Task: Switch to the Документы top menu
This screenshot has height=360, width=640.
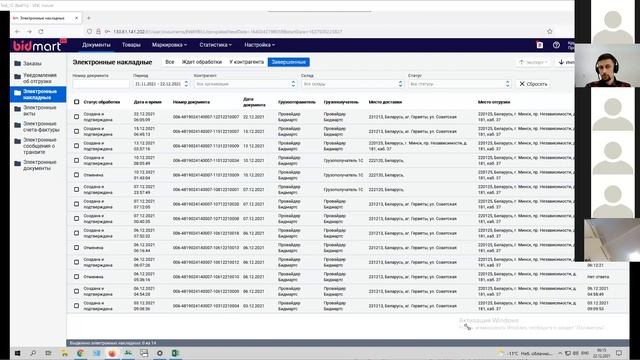Action: coord(96,45)
